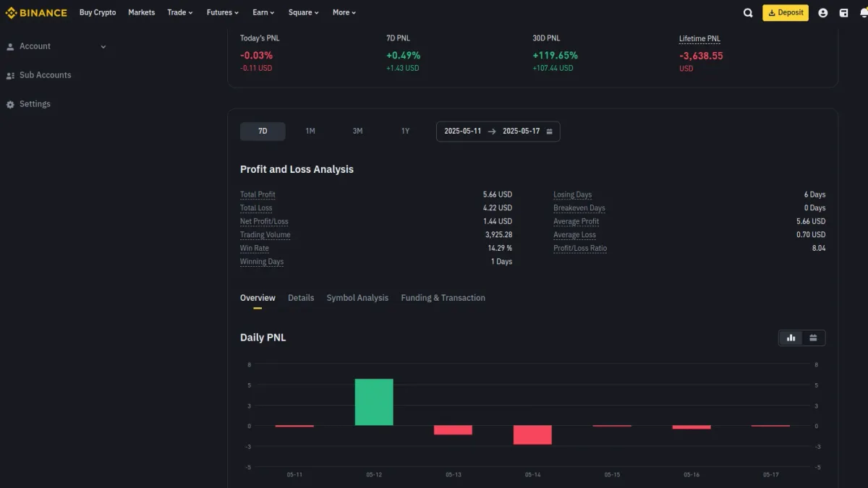Switch Daily PNL to bar chart view
868x488 pixels.
[x=791, y=338]
